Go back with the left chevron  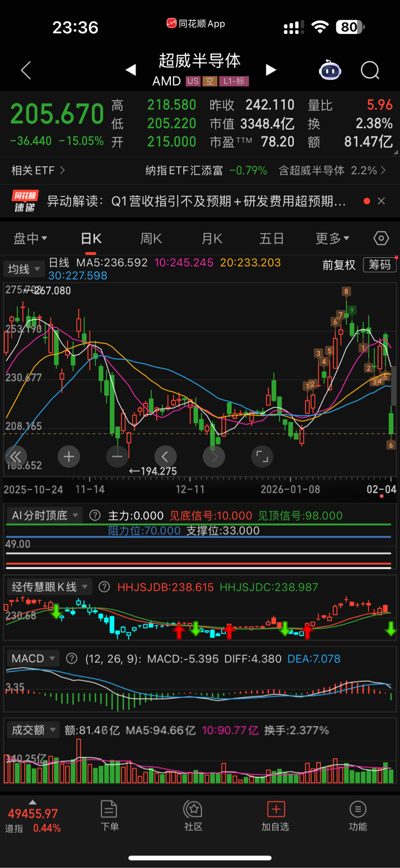[26, 70]
